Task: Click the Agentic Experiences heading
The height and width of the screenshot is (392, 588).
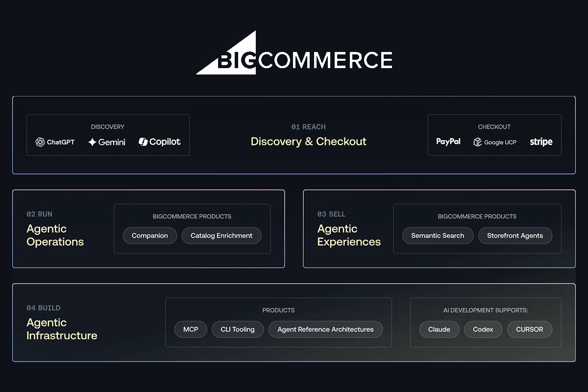Action: 349,235
